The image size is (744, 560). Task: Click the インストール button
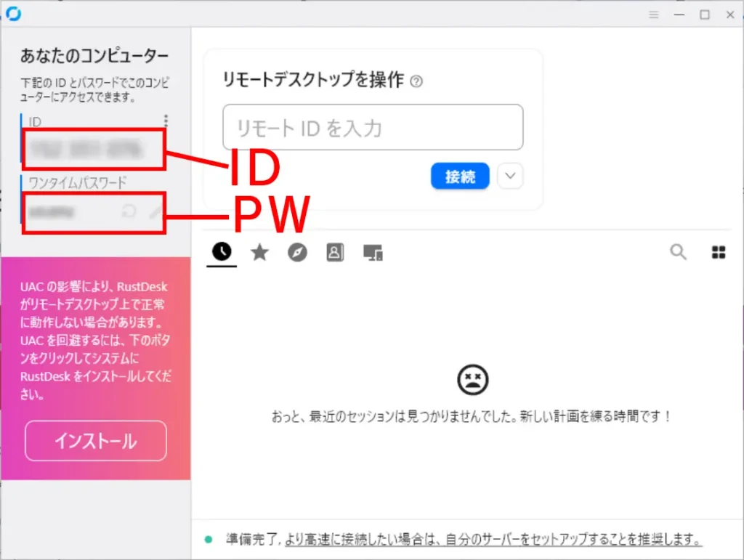tap(96, 441)
